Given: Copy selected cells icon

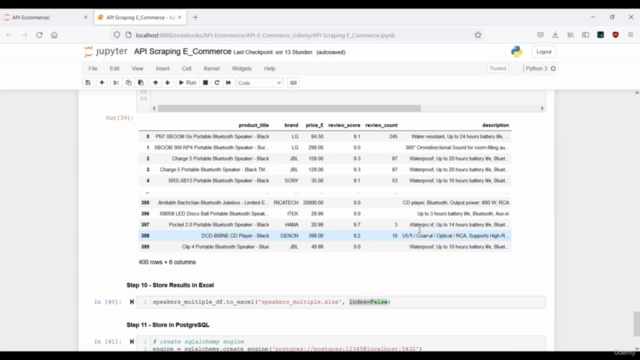Looking at the screenshot, I should [128, 83].
